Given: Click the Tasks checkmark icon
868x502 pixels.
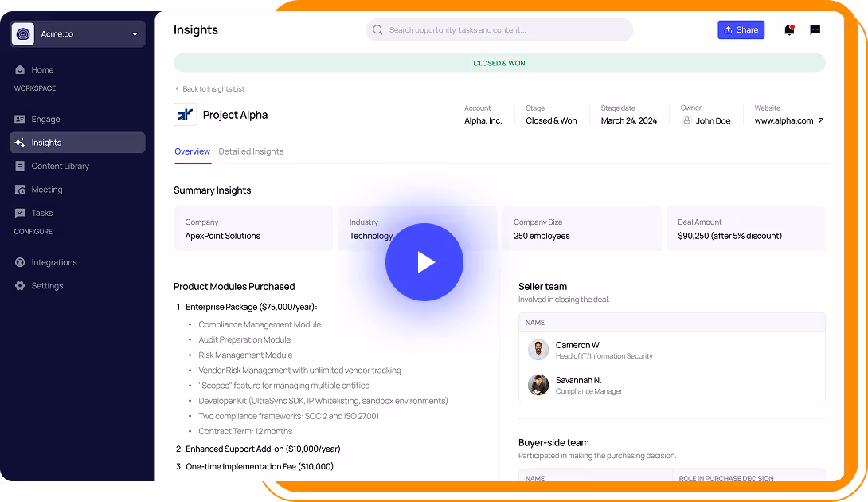Looking at the screenshot, I should point(20,213).
